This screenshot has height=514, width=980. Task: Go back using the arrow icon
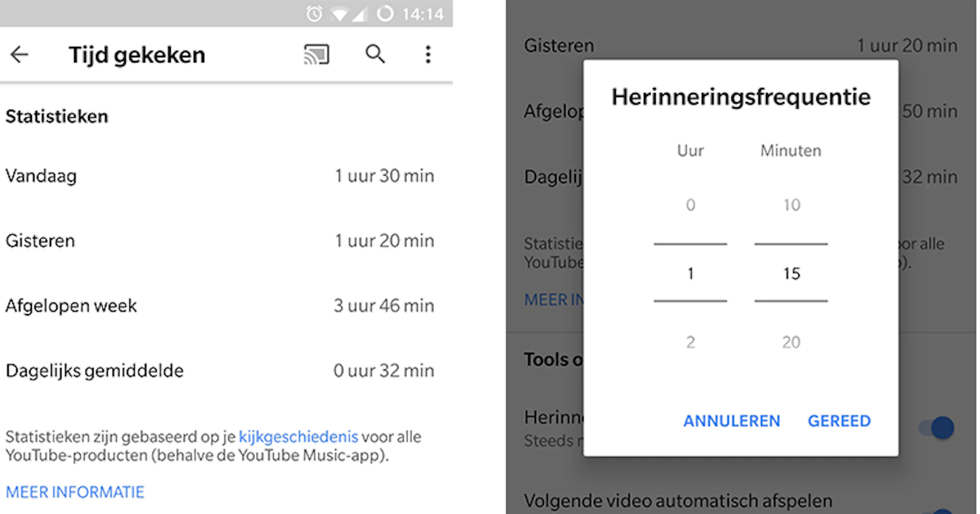pyautogui.click(x=19, y=54)
